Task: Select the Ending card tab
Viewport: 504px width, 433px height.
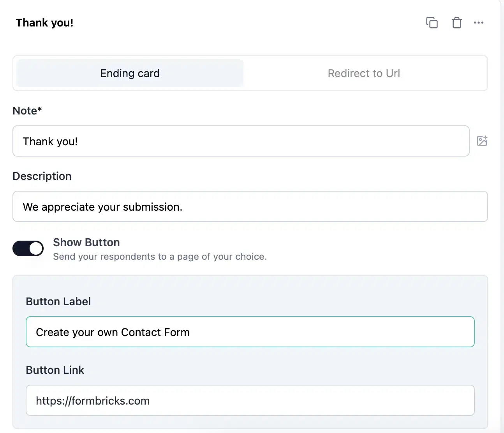Action: (130, 73)
